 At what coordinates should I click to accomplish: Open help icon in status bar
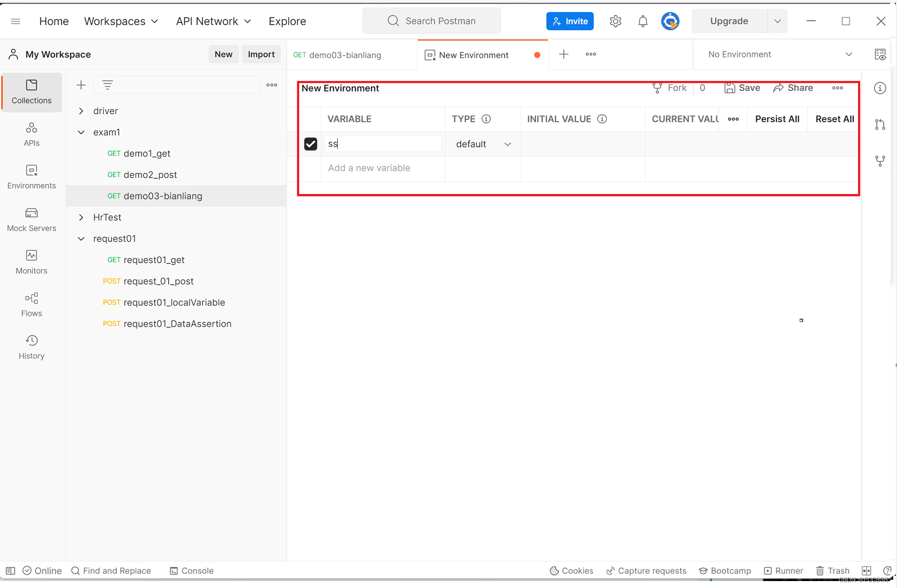click(x=887, y=571)
